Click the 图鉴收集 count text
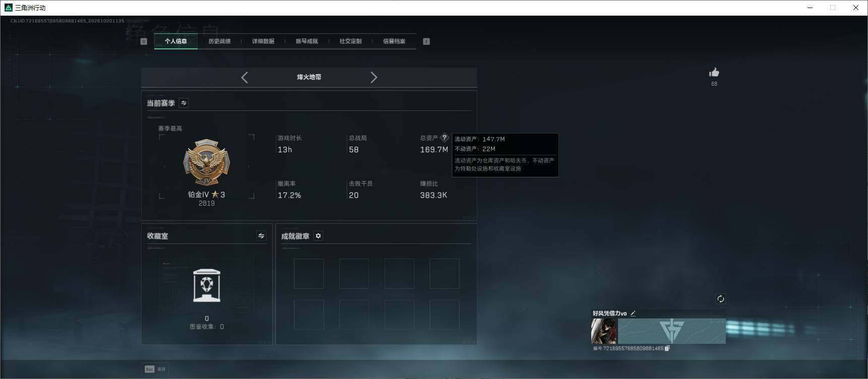This screenshot has width=868, height=379. (x=207, y=327)
